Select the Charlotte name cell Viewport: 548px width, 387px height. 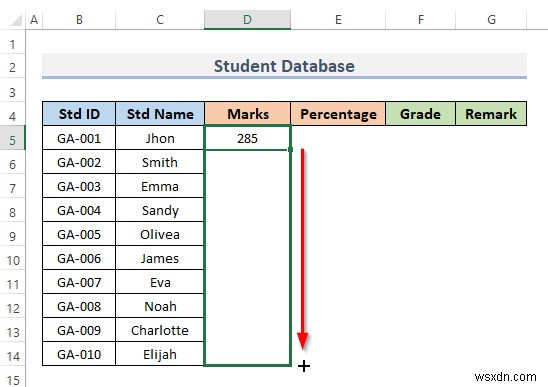(160, 330)
